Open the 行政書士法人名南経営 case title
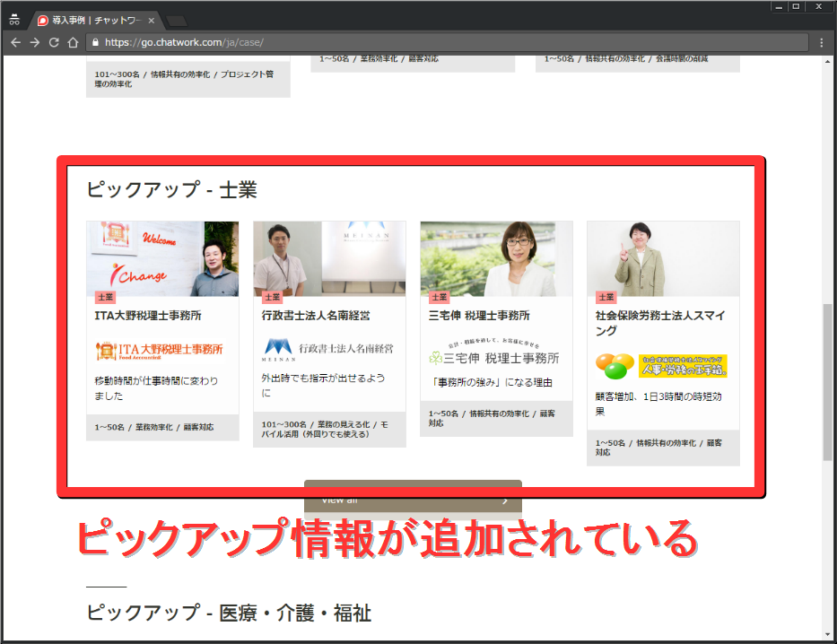The image size is (837, 644). (x=316, y=316)
